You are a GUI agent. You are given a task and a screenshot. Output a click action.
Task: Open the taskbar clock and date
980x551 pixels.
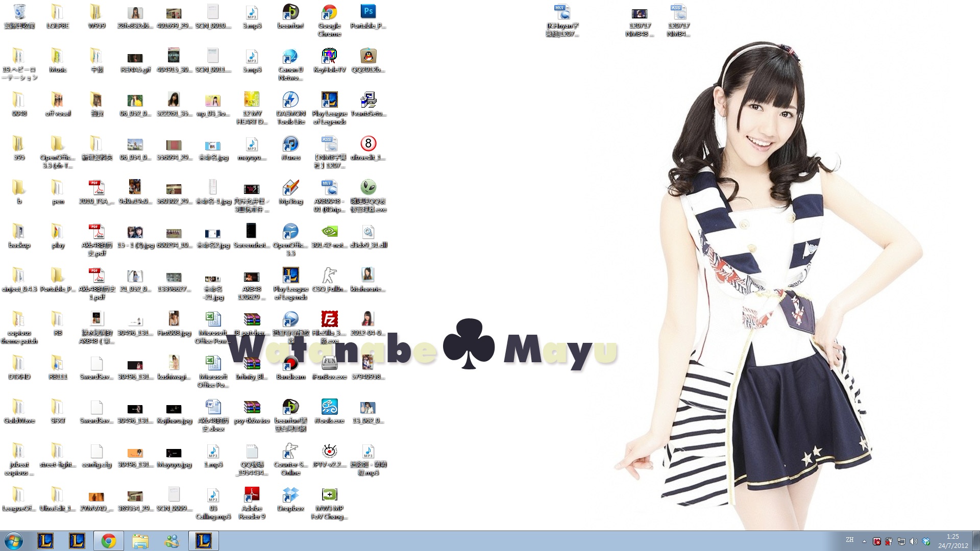952,541
